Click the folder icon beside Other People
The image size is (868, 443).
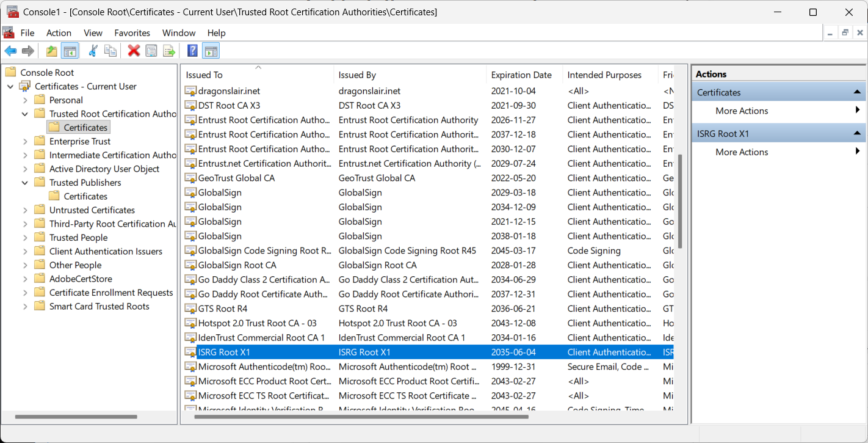[40, 265]
